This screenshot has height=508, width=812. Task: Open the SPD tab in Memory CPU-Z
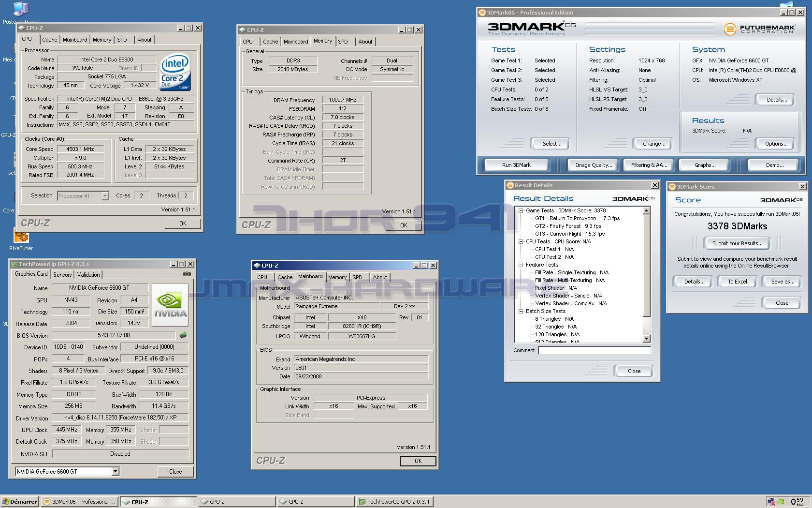[343, 42]
